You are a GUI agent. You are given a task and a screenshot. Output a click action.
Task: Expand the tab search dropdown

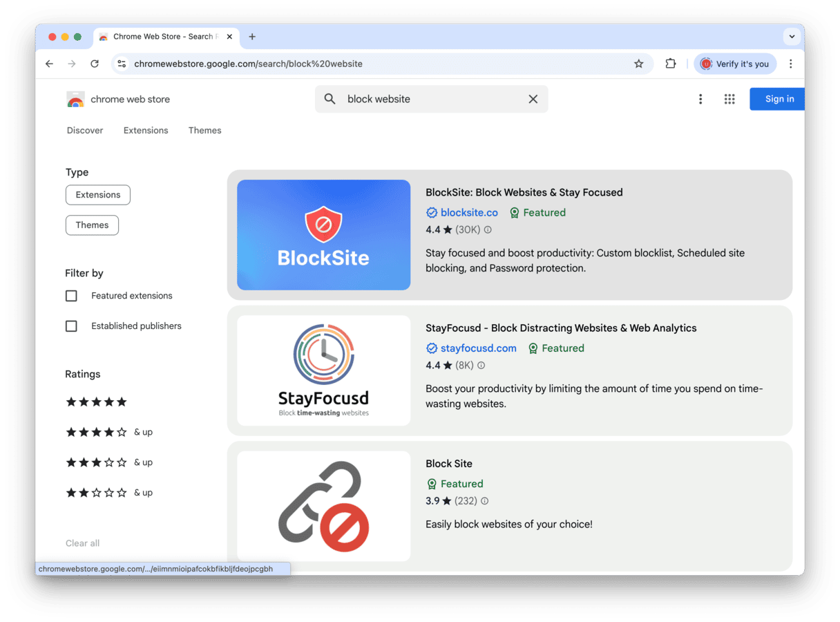[791, 37]
